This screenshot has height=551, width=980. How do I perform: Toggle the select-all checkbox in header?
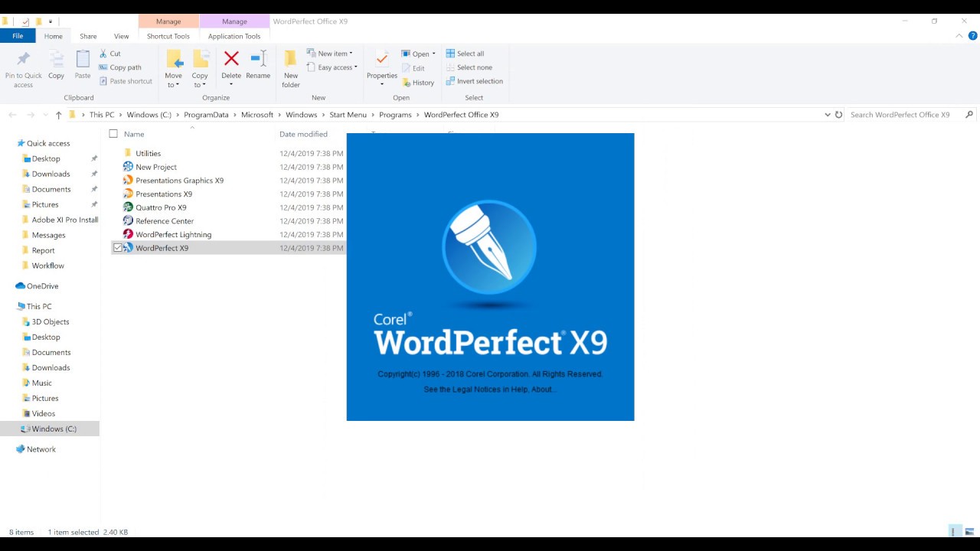113,134
